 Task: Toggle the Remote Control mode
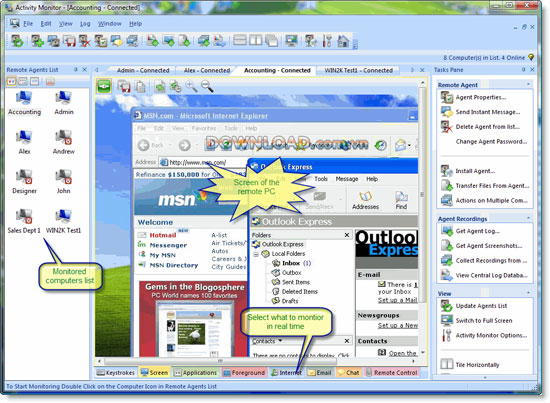pos(391,372)
